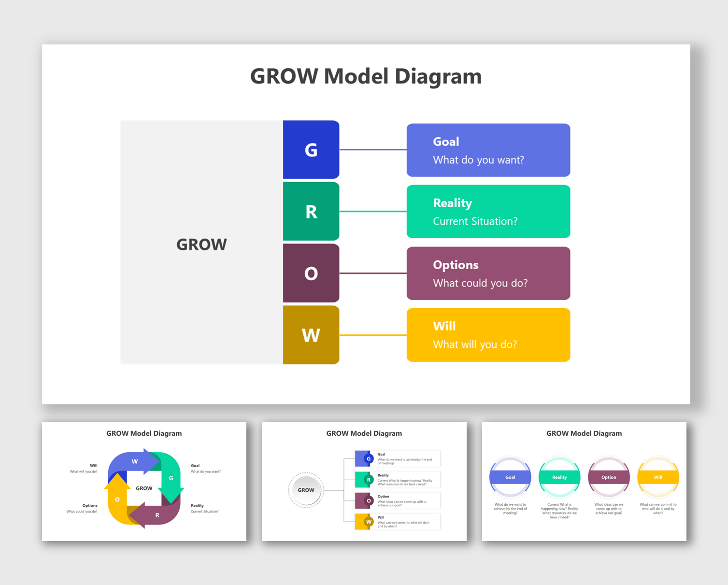Toggle the Option circle in the rightmost slide

click(x=609, y=477)
